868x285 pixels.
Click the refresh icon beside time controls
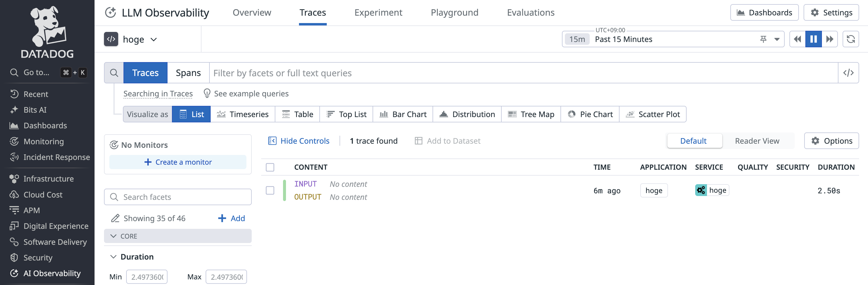pyautogui.click(x=850, y=39)
